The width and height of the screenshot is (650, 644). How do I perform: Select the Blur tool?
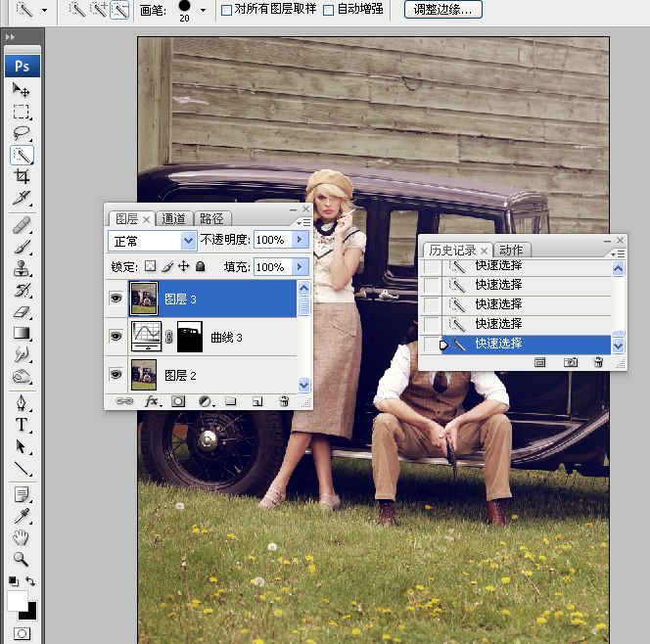(x=22, y=354)
